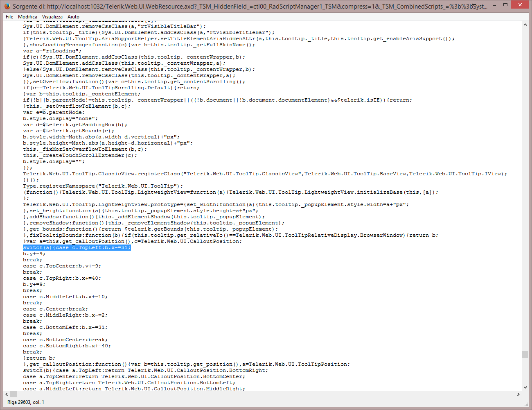Click the horizontal scrollbar thumb

pos(14,394)
